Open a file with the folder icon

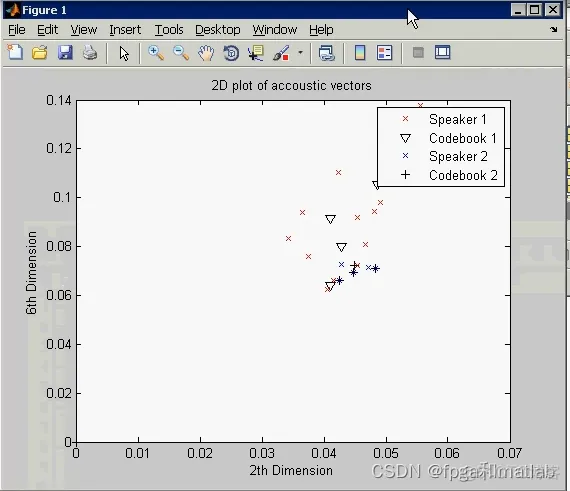pos(40,53)
